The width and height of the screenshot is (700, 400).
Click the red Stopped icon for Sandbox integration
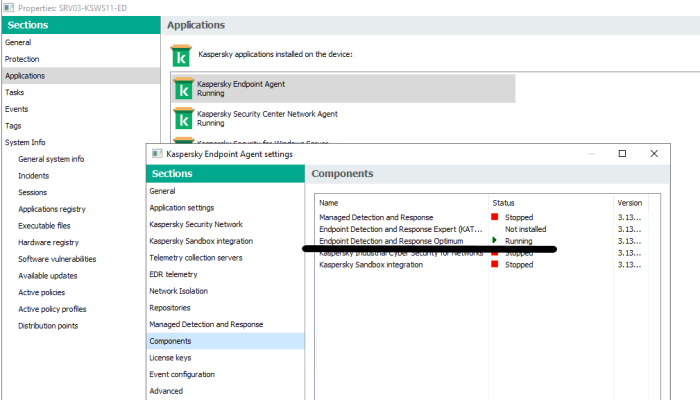click(x=495, y=264)
